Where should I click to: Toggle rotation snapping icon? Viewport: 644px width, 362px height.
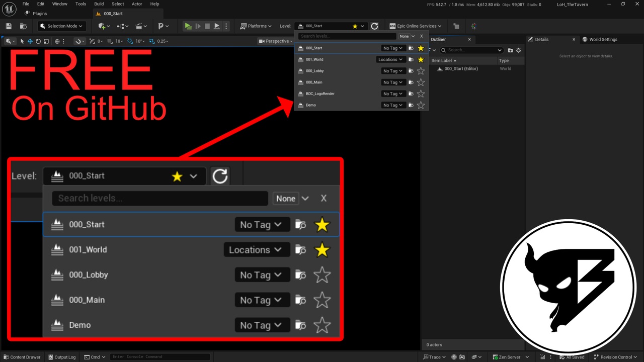(130, 41)
